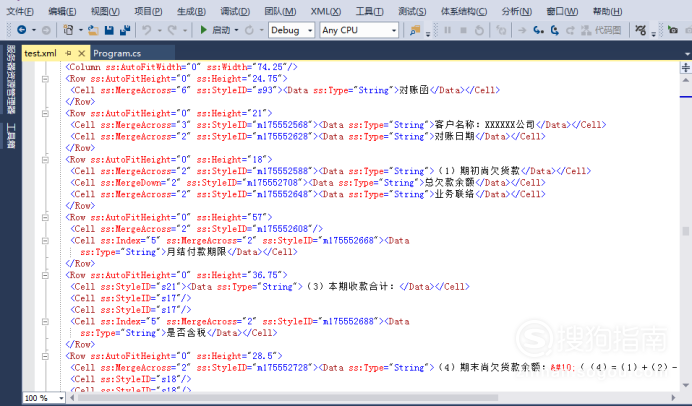Open the document tab list dropdown arrow

click(x=687, y=54)
